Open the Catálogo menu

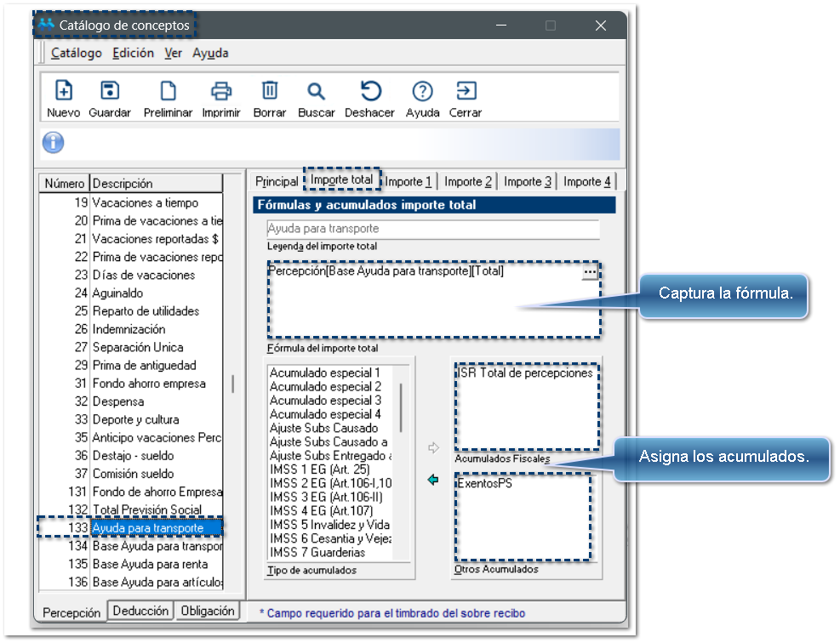tap(76, 53)
